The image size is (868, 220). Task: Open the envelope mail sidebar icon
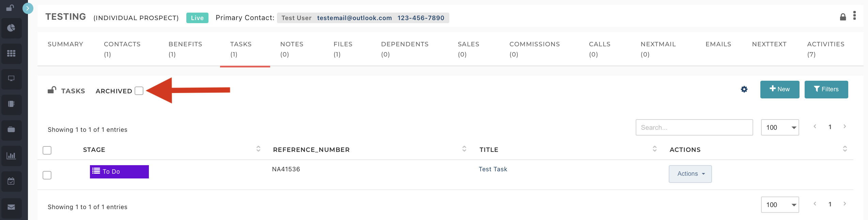(11, 207)
